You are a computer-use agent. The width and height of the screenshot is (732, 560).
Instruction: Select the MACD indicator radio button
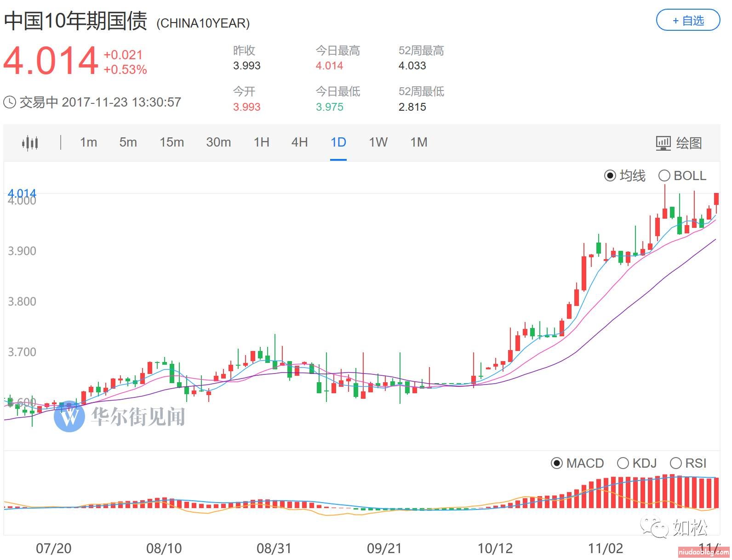[x=556, y=463]
